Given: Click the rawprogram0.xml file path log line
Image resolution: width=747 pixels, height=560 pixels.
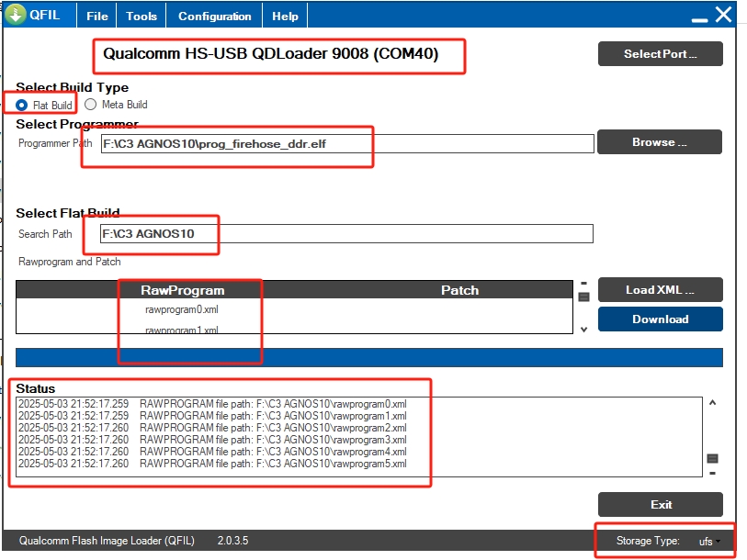Looking at the screenshot, I should [x=212, y=404].
